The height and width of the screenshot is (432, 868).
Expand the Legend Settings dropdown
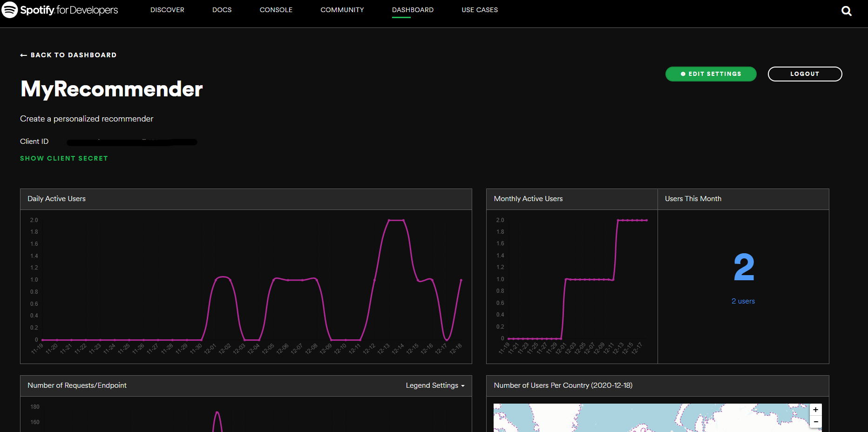435,385
